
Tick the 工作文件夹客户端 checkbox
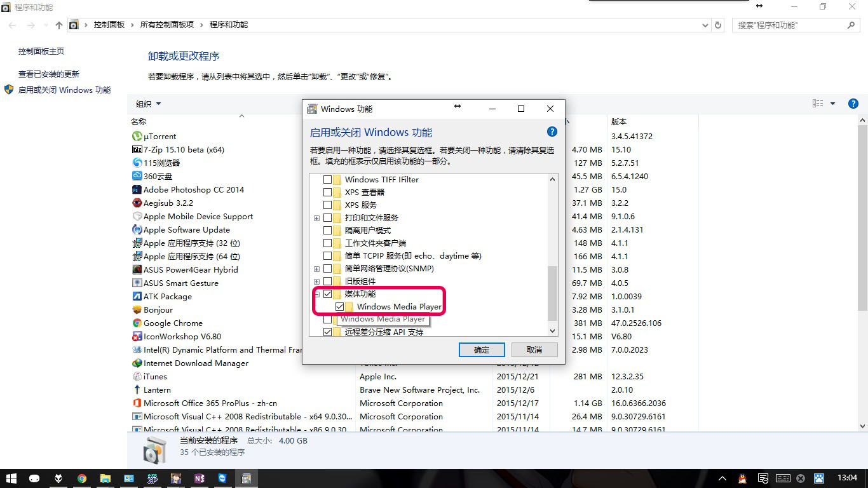327,243
